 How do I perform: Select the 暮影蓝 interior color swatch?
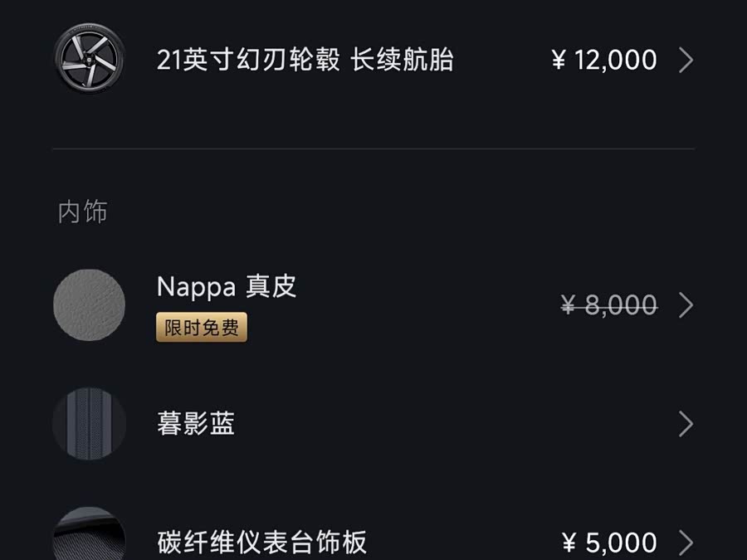pos(89,424)
